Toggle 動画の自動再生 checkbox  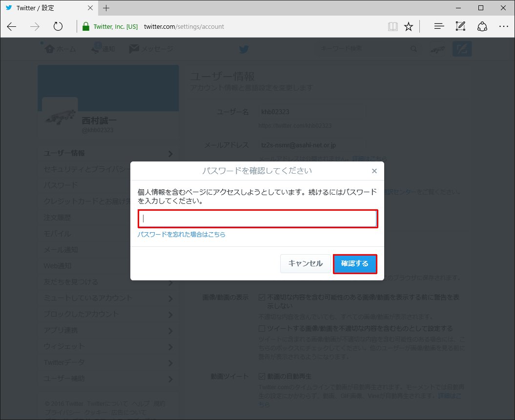pyautogui.click(x=262, y=377)
